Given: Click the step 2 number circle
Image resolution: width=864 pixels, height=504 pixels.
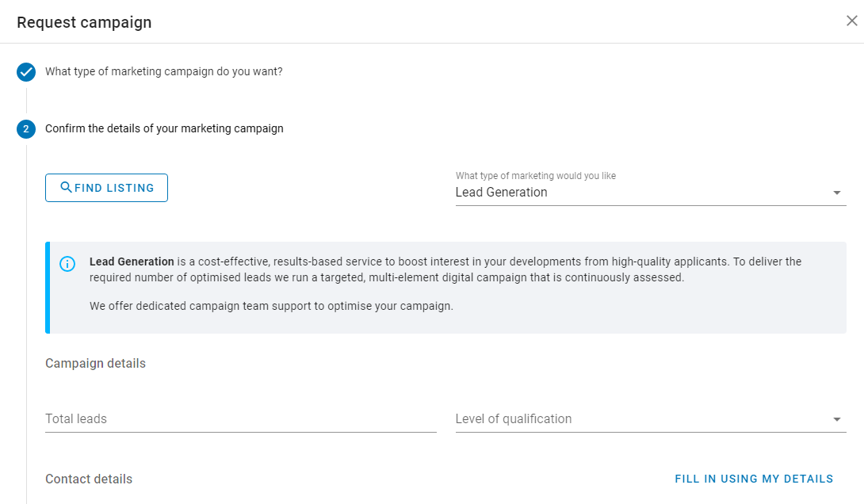Looking at the screenshot, I should (x=26, y=129).
